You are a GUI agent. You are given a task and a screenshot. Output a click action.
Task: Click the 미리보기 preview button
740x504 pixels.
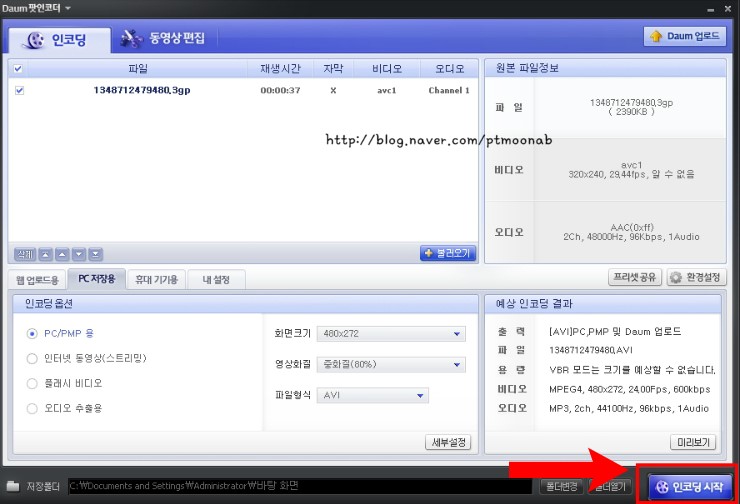click(693, 442)
